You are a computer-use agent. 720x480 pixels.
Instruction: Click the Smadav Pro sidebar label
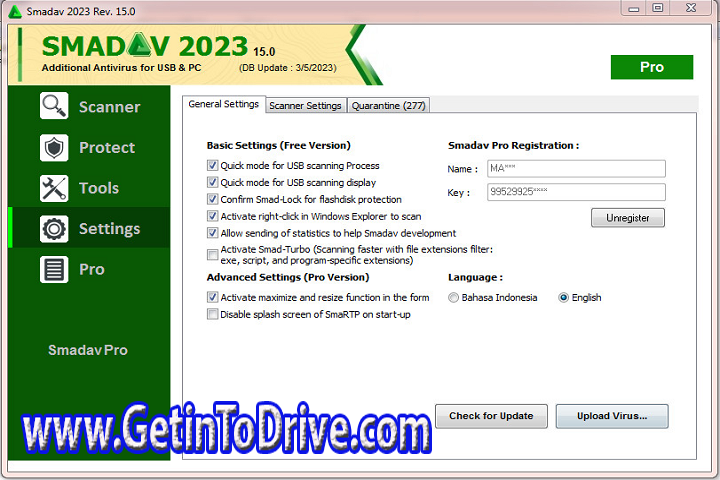88,350
